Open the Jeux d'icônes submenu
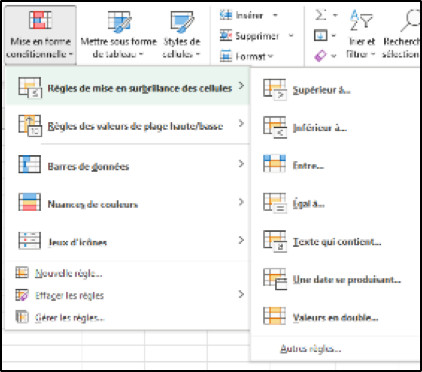422x372 pixels. (x=128, y=241)
